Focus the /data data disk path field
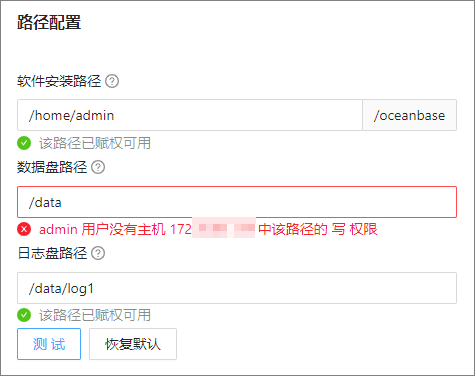This screenshot has width=475, height=376. pyautogui.click(x=237, y=202)
